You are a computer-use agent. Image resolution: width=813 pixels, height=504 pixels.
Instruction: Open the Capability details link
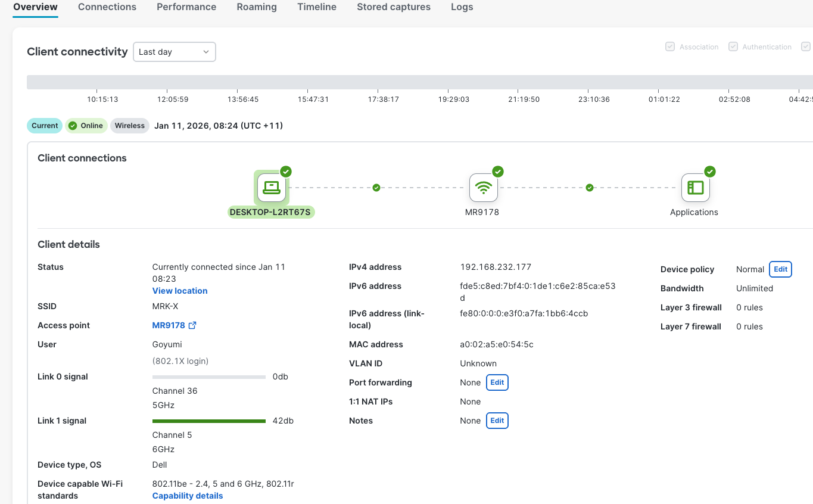tap(188, 496)
